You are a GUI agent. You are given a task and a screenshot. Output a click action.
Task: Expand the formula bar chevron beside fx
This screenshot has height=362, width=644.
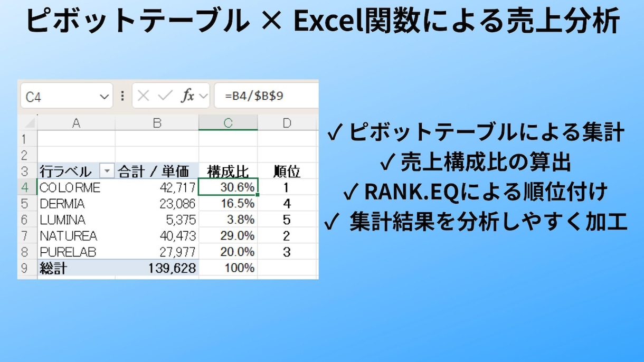(203, 96)
